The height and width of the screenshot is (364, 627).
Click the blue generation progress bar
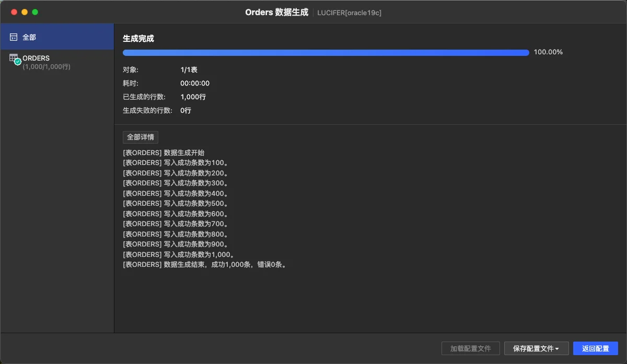pyautogui.click(x=326, y=52)
